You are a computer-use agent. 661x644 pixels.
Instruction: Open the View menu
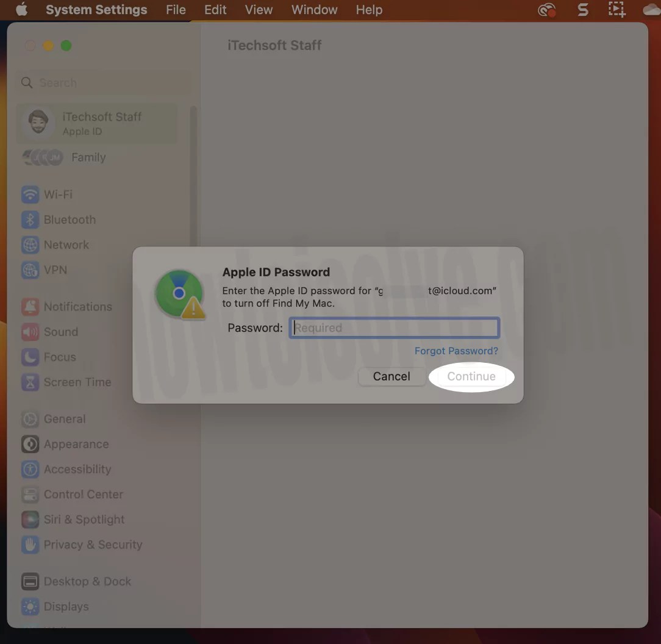(259, 10)
